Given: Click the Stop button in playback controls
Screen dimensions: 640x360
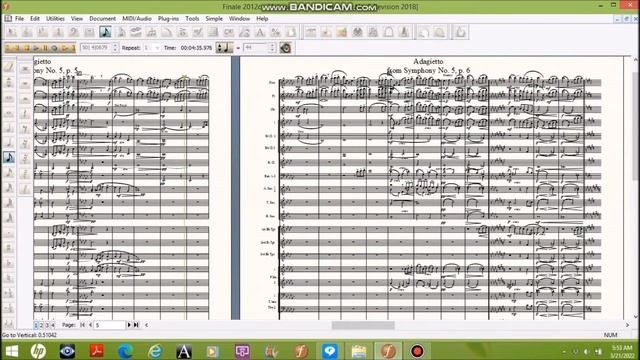Looking at the screenshot, I should click(x=27, y=48).
